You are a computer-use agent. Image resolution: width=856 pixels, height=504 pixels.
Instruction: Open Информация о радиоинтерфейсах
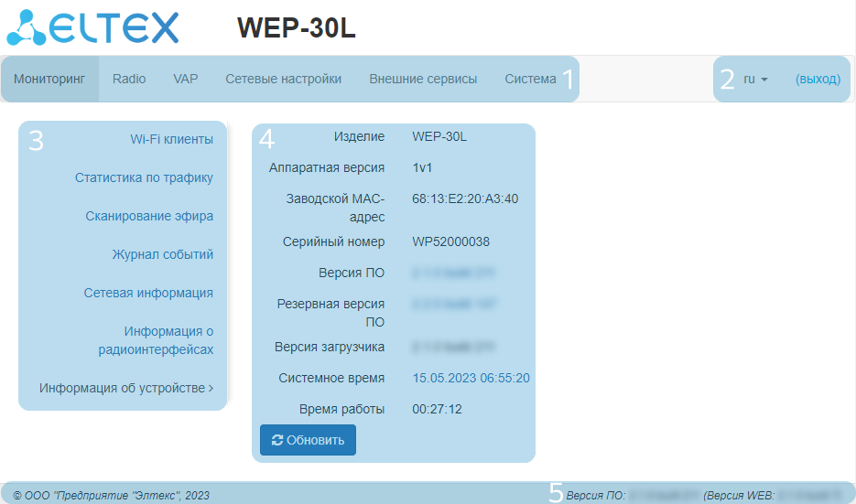(x=157, y=340)
